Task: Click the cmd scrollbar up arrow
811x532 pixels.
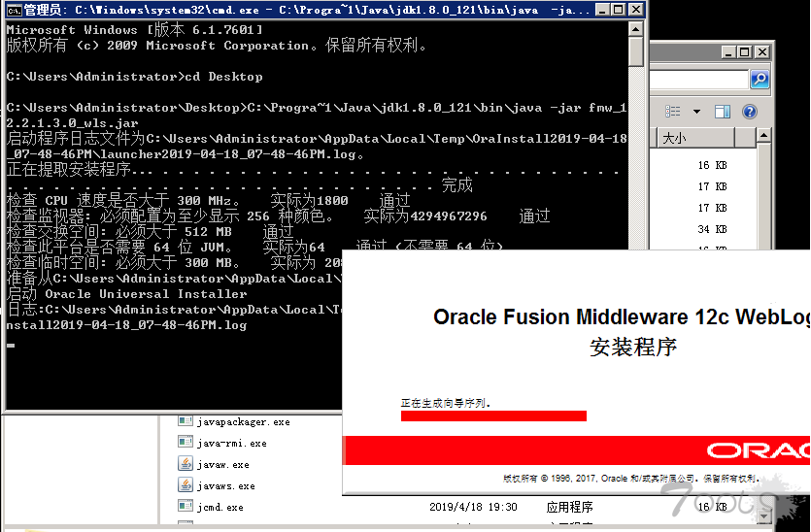Action: coord(636,28)
